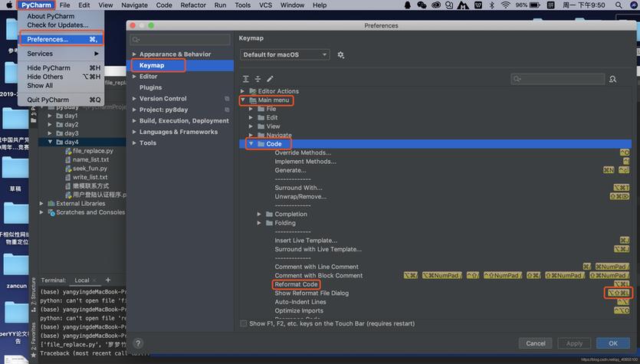640x364 pixels.
Task: Click the Bluetooth icon in menu bar
Action: point(492,5)
